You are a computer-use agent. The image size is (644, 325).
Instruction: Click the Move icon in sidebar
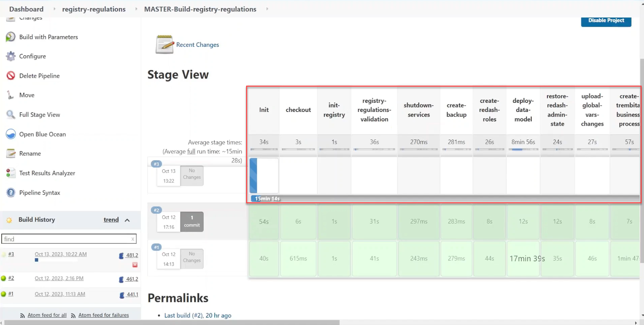[x=11, y=95]
